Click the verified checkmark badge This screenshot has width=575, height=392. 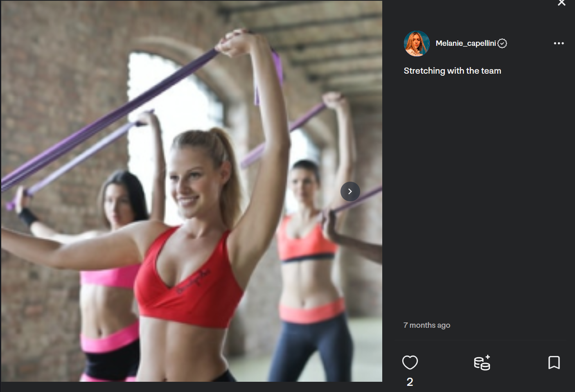[x=502, y=43]
